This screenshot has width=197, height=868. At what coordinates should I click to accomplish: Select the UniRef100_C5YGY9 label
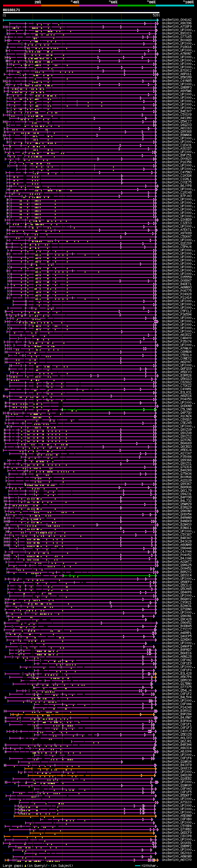point(177,115)
